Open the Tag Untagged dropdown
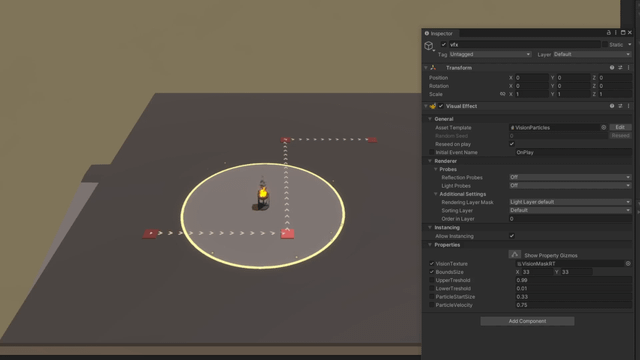 490,54
